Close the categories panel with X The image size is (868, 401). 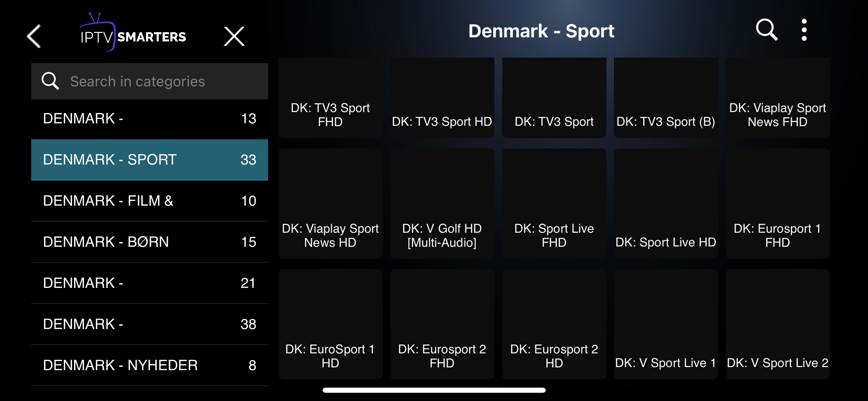[x=234, y=36]
